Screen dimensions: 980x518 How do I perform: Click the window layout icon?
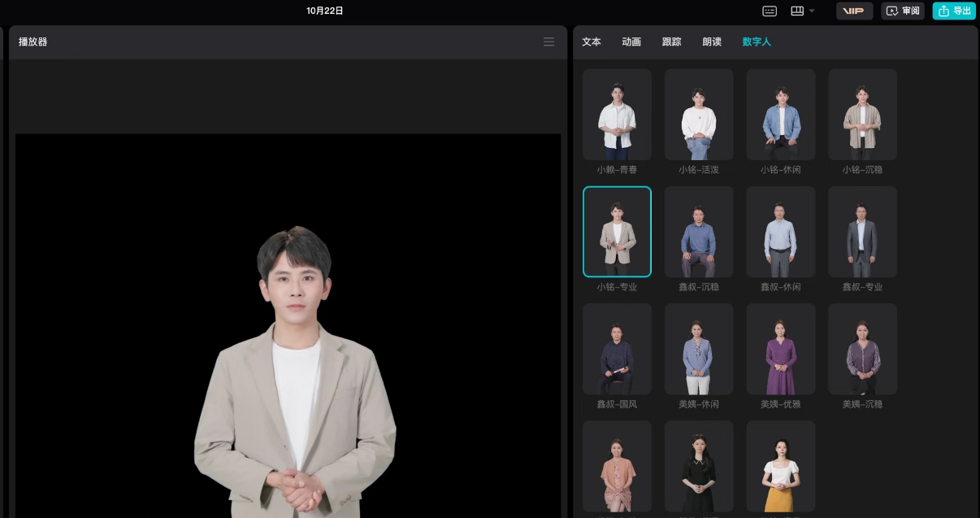pyautogui.click(x=797, y=11)
